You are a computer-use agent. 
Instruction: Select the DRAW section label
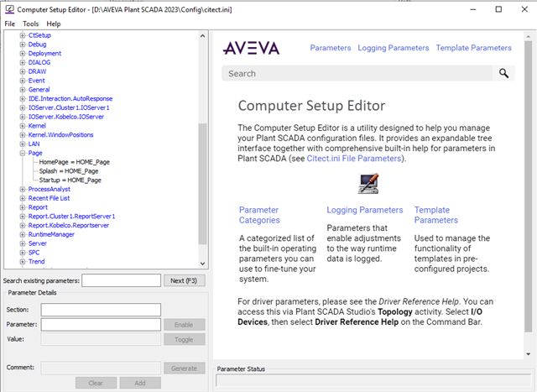(x=37, y=71)
